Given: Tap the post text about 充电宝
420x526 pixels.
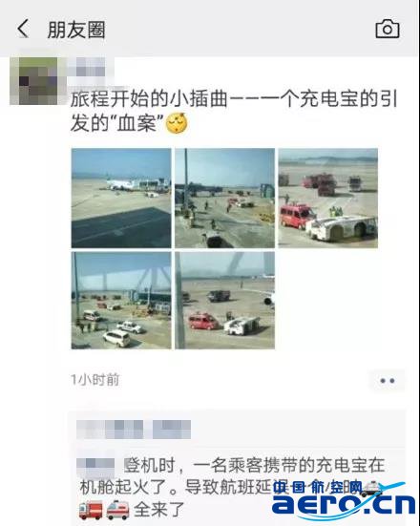Looking at the screenshot, I should pyautogui.click(x=234, y=112).
